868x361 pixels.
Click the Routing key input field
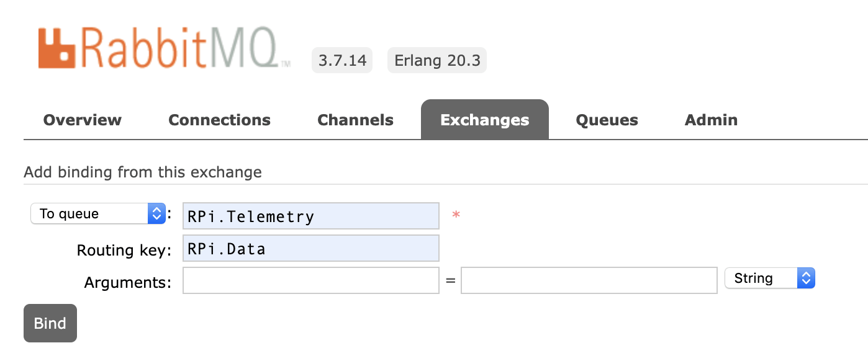(311, 248)
